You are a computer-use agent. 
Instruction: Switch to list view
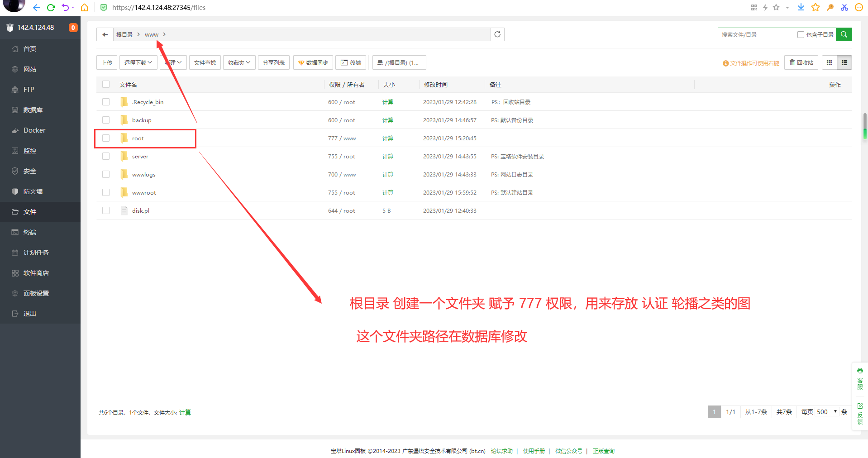pos(844,63)
